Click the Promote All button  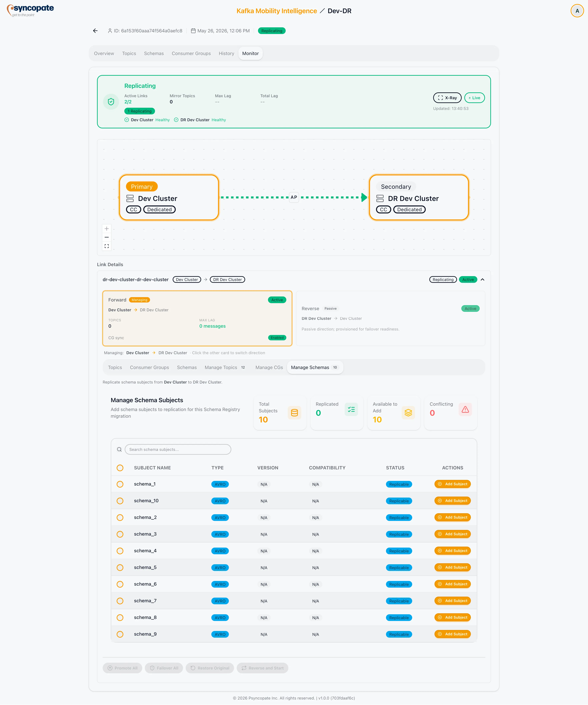pyautogui.click(x=122, y=668)
